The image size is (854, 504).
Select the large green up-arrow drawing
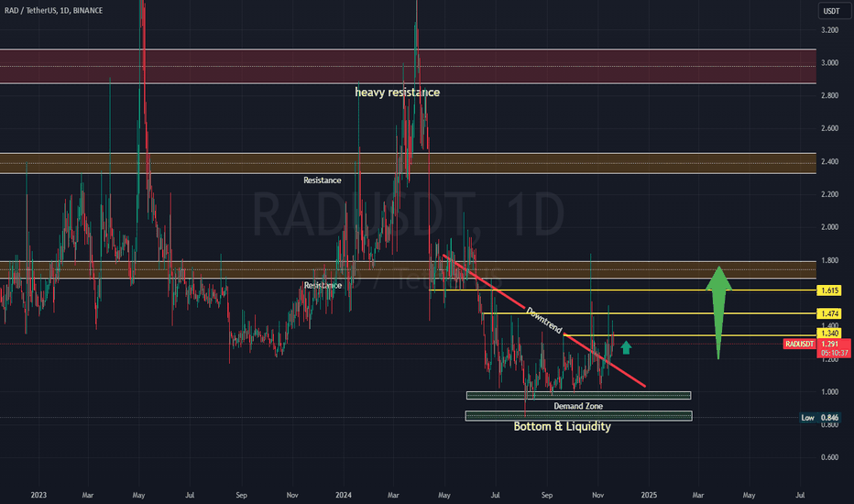coord(718,312)
